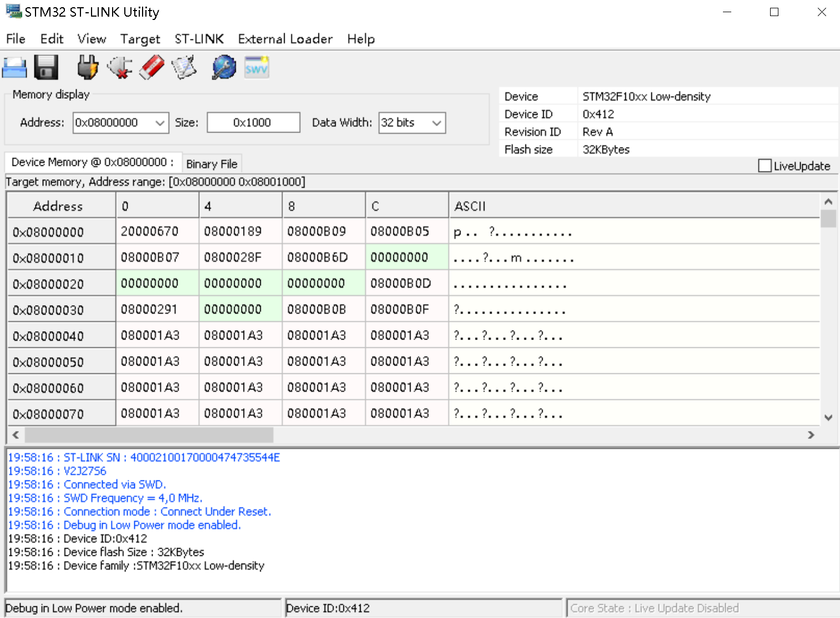This screenshot has width=840, height=618.
Task: Click the column header labeled 0
Action: [x=158, y=206]
